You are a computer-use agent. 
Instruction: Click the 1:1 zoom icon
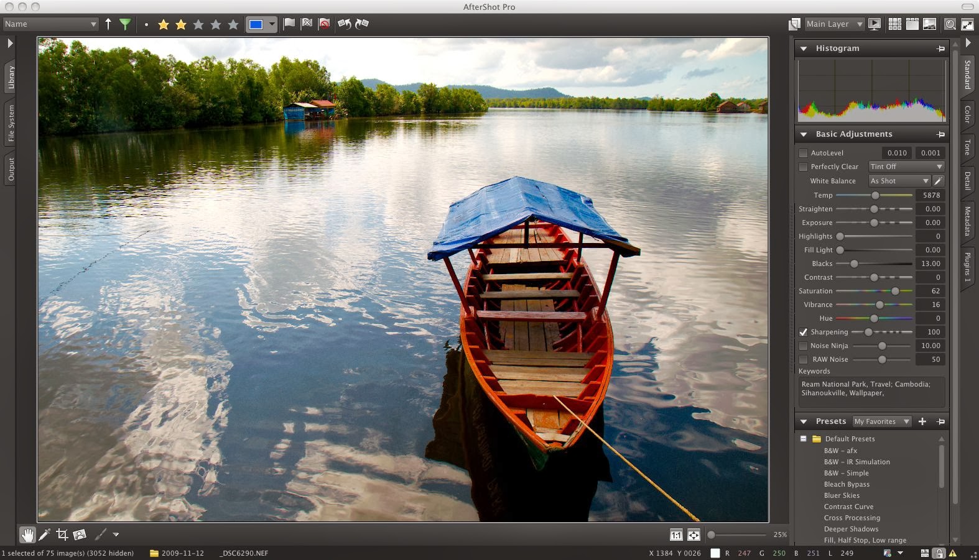676,535
